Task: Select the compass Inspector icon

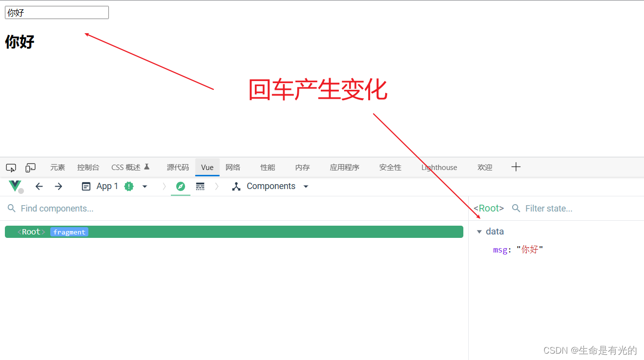Action: pos(181,186)
